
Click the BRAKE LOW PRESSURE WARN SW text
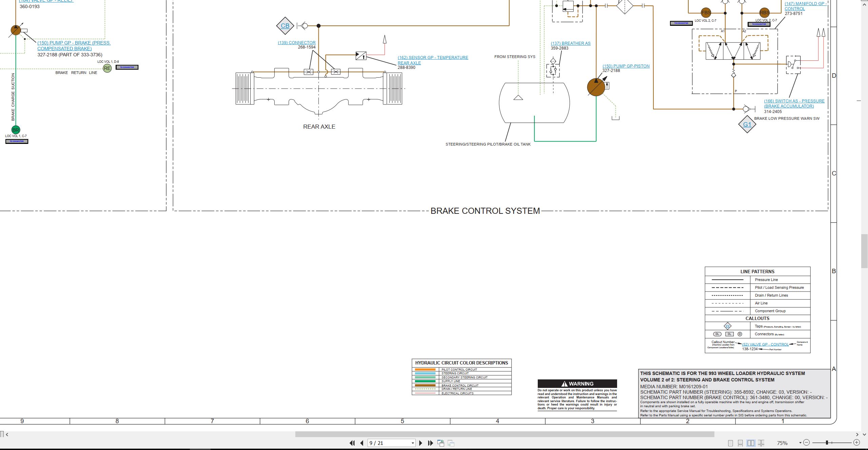(x=787, y=118)
